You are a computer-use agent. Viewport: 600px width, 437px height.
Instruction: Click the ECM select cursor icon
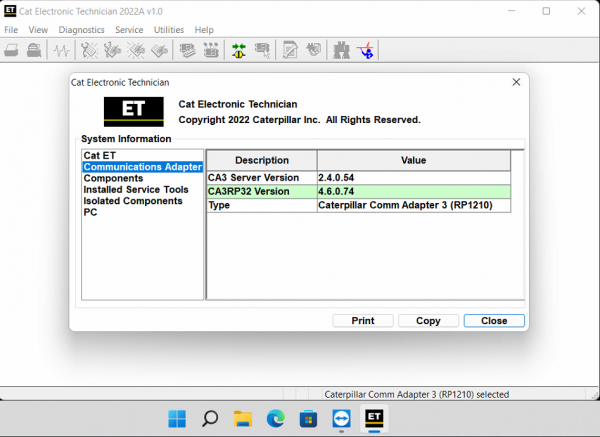tap(262, 50)
